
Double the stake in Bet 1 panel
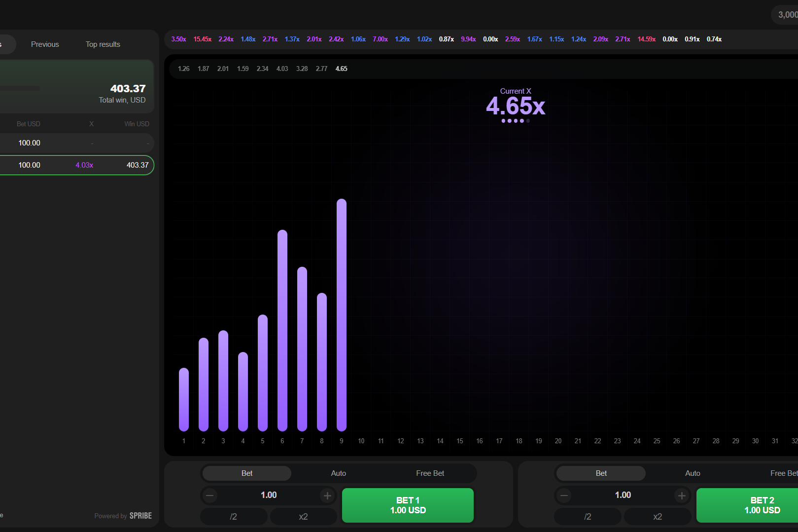click(303, 516)
